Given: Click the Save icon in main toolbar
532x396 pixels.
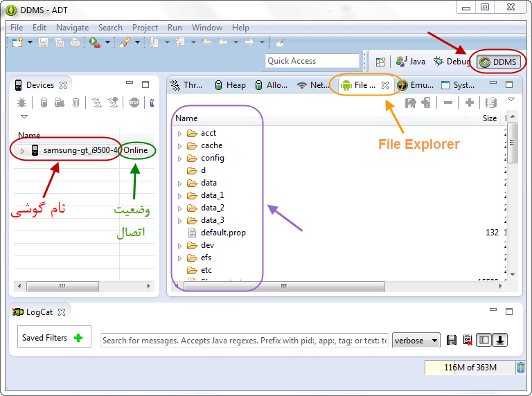Looking at the screenshot, I should pos(43,42).
